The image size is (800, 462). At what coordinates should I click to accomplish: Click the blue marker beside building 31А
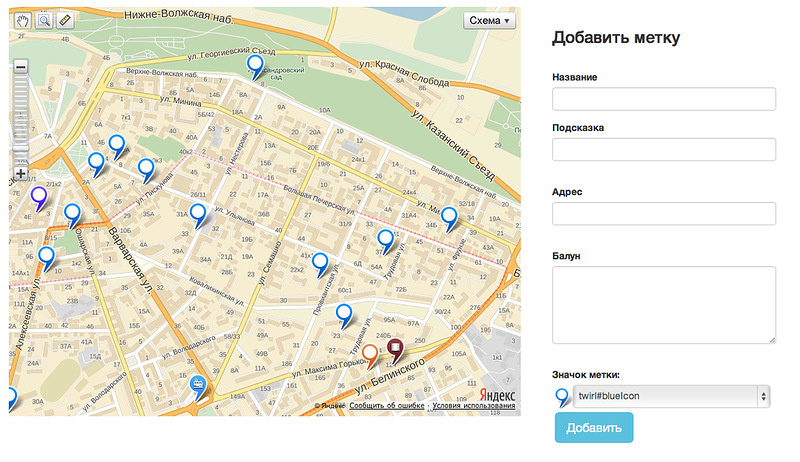point(198,215)
